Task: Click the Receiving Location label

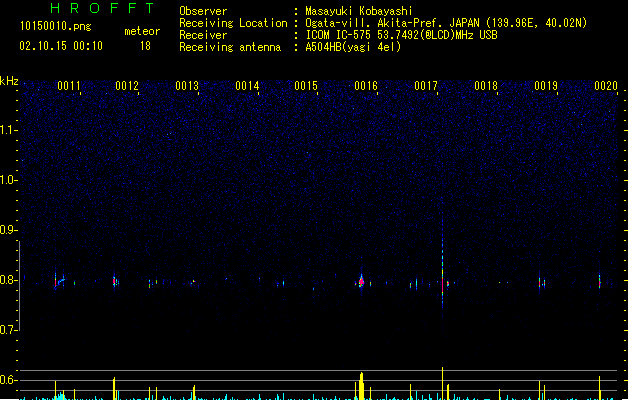Action: (x=233, y=23)
